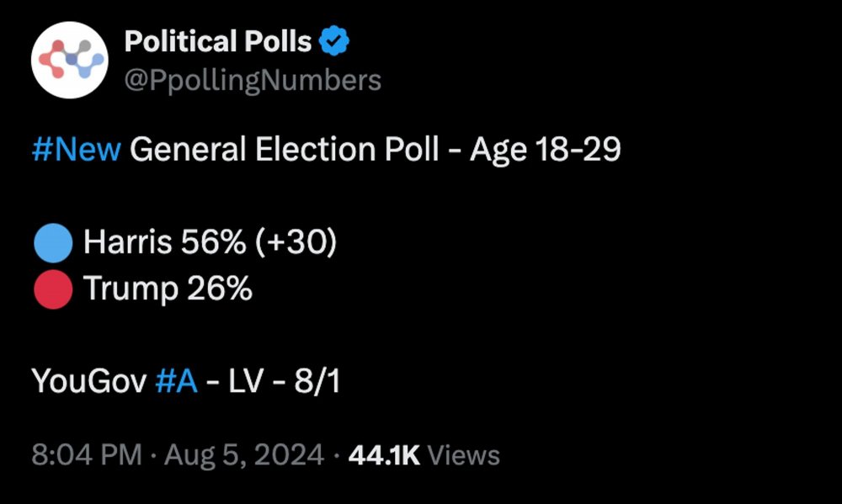Click the red circle beside Trump
Viewport: 842px width, 504px height.
(53, 289)
